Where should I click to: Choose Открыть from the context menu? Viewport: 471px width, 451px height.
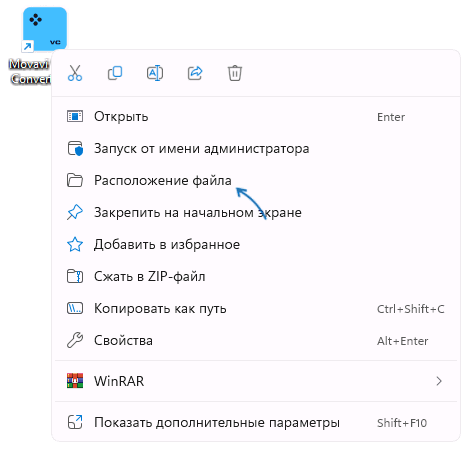[256, 117]
